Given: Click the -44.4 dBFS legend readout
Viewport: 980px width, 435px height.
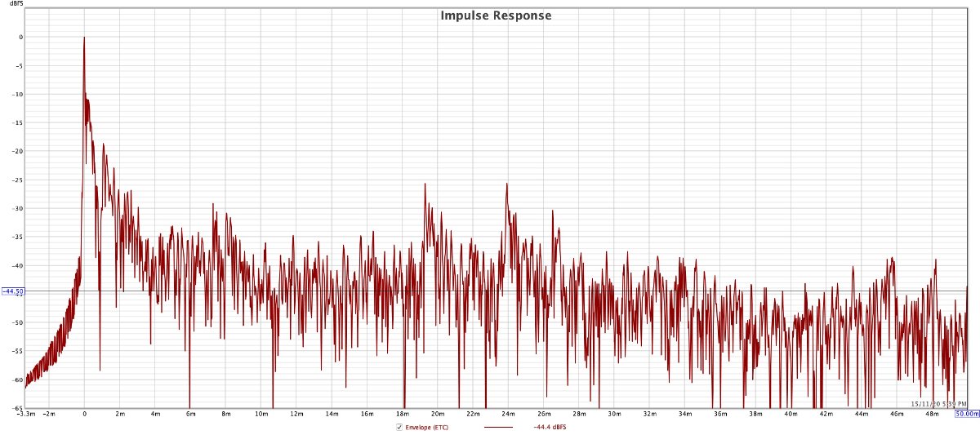Looking at the screenshot, I should tap(549, 428).
